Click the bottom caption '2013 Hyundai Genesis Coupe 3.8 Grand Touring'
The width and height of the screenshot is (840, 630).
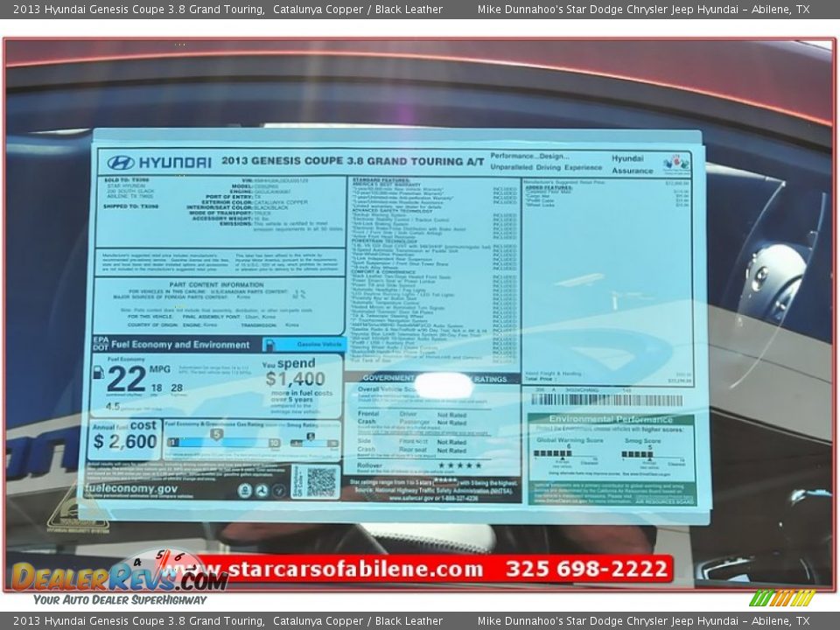point(139,621)
